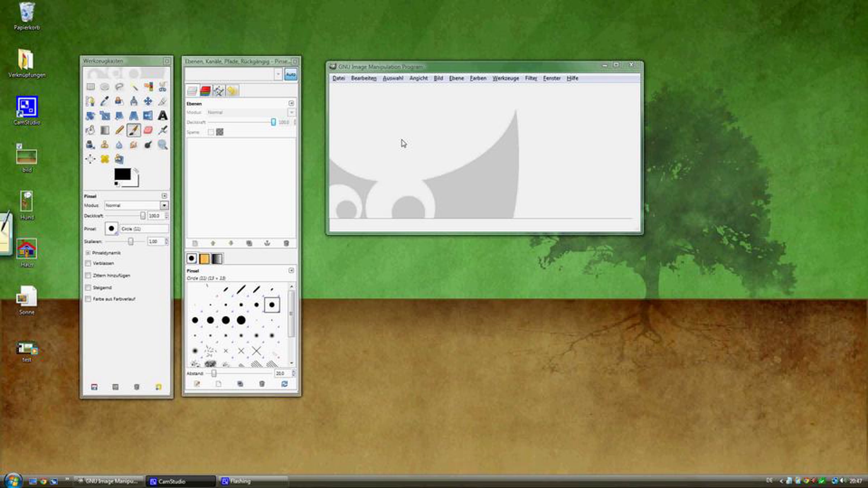Click the Auto button
The height and width of the screenshot is (488, 868).
point(291,74)
